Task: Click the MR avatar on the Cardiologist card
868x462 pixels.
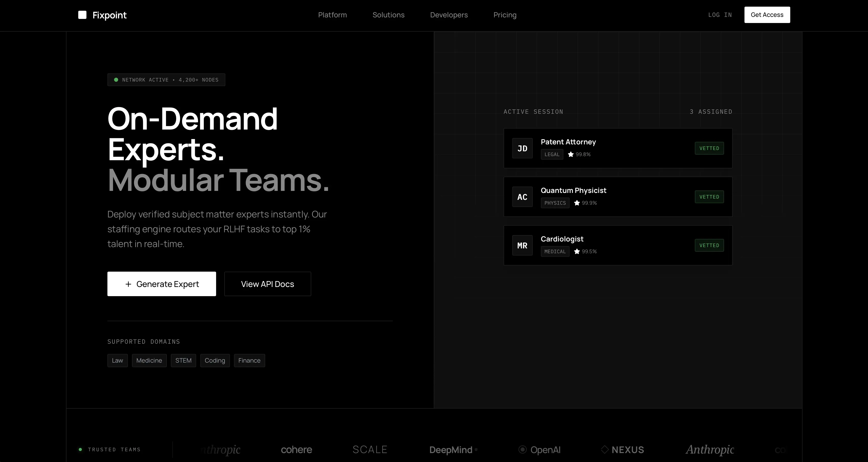Action: point(522,245)
